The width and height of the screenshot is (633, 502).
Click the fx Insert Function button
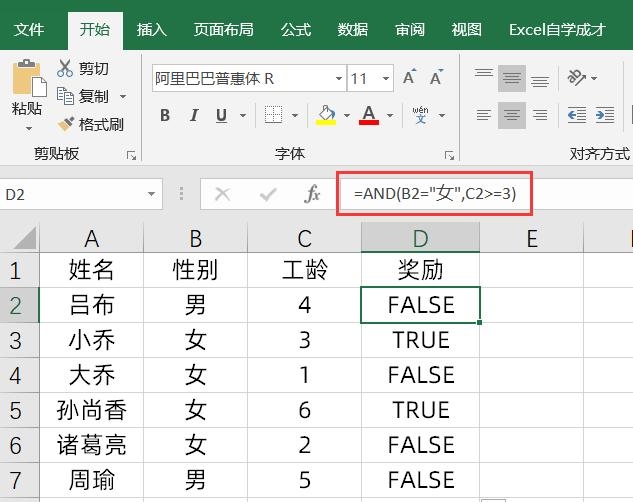tap(312, 194)
